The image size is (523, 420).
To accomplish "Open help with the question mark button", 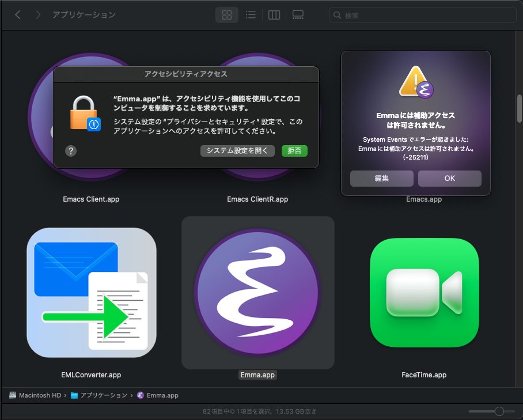I will coord(71,151).
